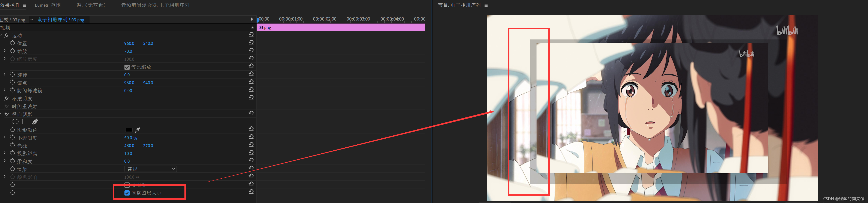Open the 阴影颜色 black color swatch
This screenshot has width=868, height=203.
pyautogui.click(x=129, y=130)
